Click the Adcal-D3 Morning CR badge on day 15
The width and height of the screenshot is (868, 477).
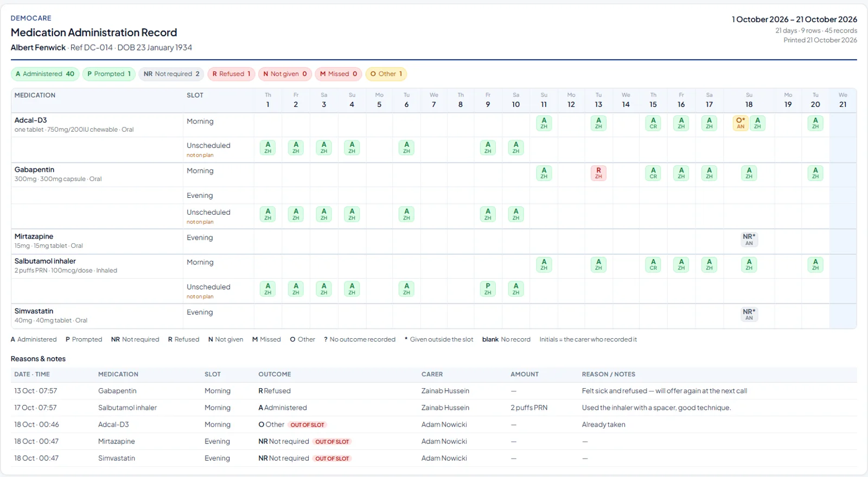[653, 123]
